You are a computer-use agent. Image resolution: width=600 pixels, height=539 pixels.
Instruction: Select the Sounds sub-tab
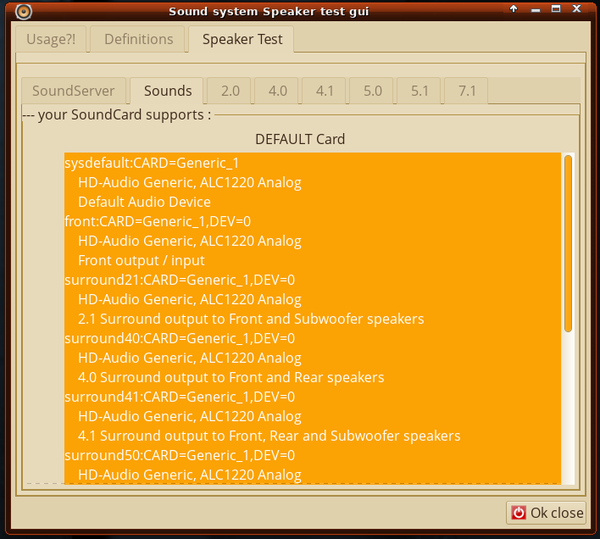click(x=167, y=91)
